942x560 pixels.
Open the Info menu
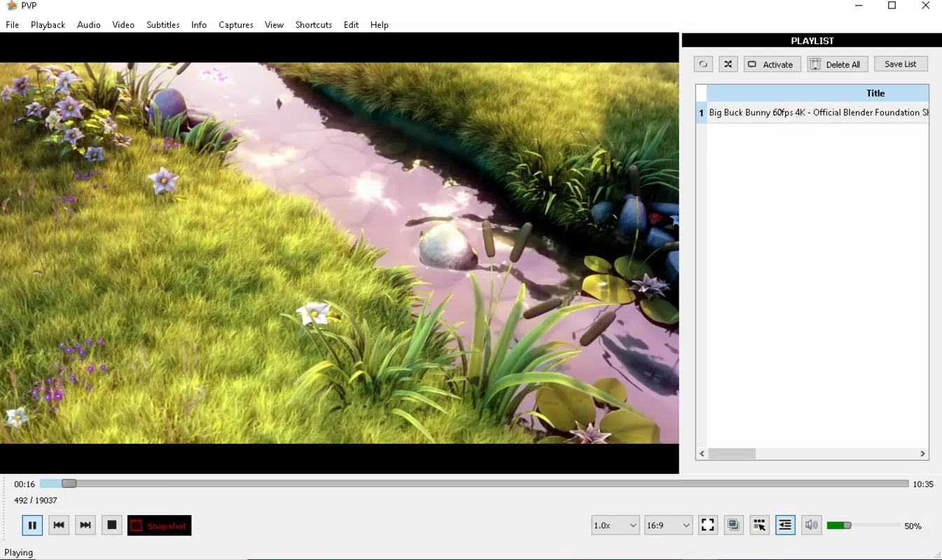pyautogui.click(x=199, y=24)
